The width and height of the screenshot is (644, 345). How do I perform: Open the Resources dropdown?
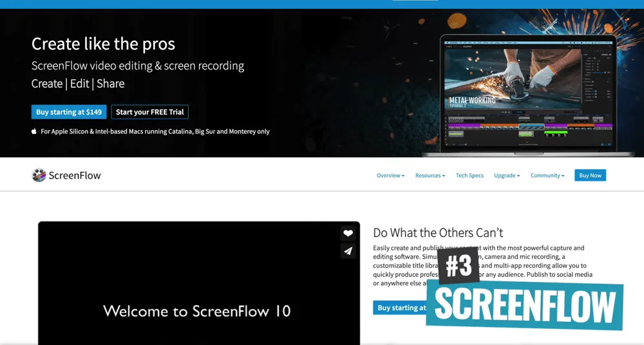430,176
